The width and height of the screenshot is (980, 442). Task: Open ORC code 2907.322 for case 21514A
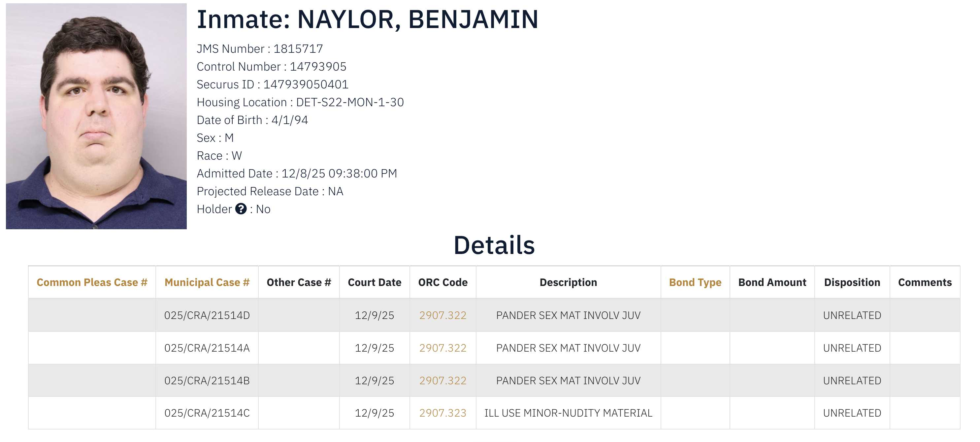(x=442, y=348)
